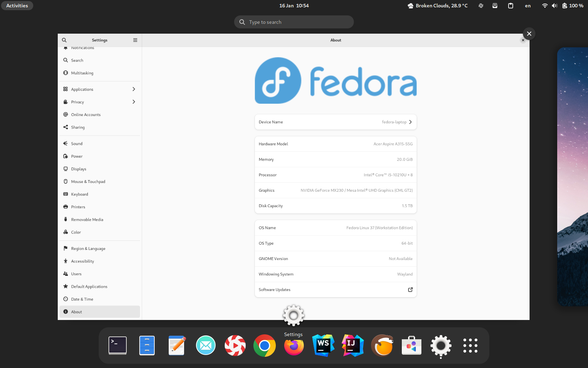
Task: Select Sharing in the sidebar
Action: 100,128
